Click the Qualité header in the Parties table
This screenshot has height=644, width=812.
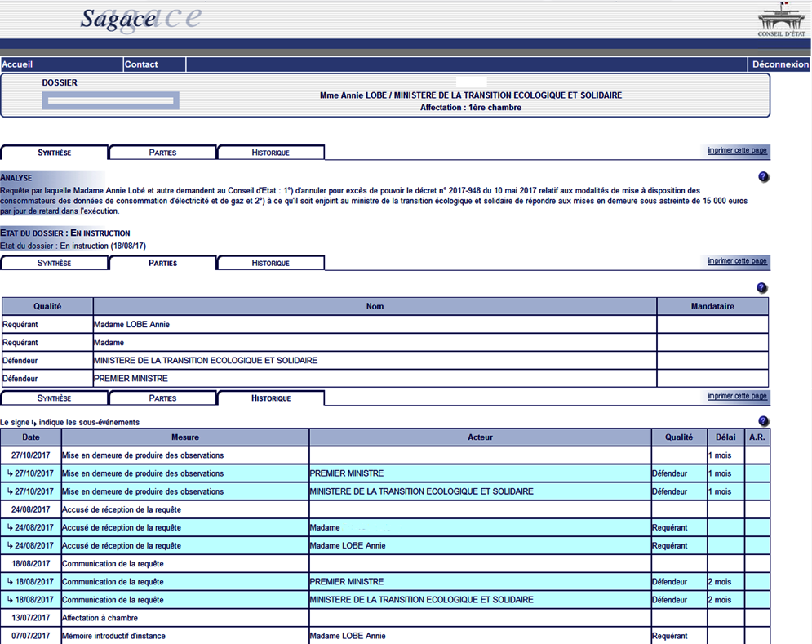coord(47,306)
